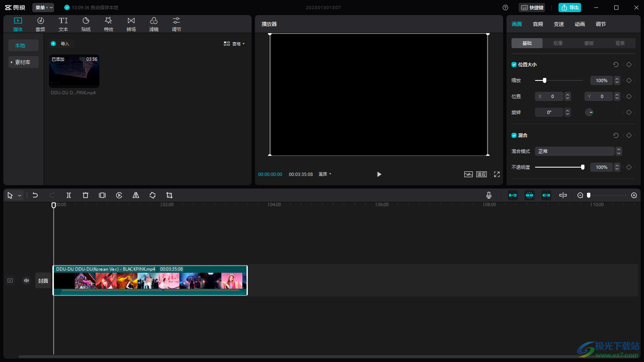Click the zoom out timeline magnifier
Screen dimensions: 644x362
(580, 195)
